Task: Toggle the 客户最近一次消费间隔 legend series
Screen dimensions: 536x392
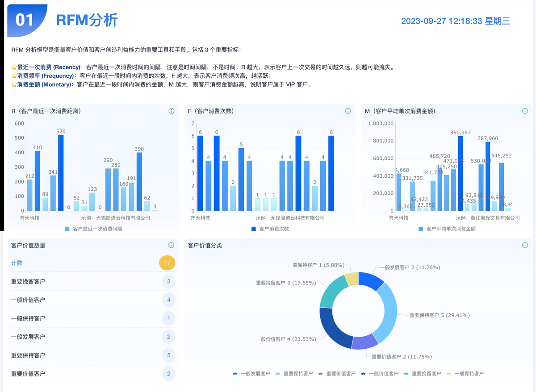Action: click(x=93, y=229)
